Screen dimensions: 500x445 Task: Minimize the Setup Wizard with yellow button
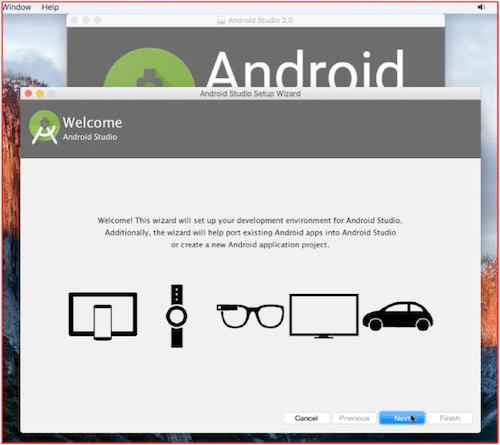click(x=40, y=94)
